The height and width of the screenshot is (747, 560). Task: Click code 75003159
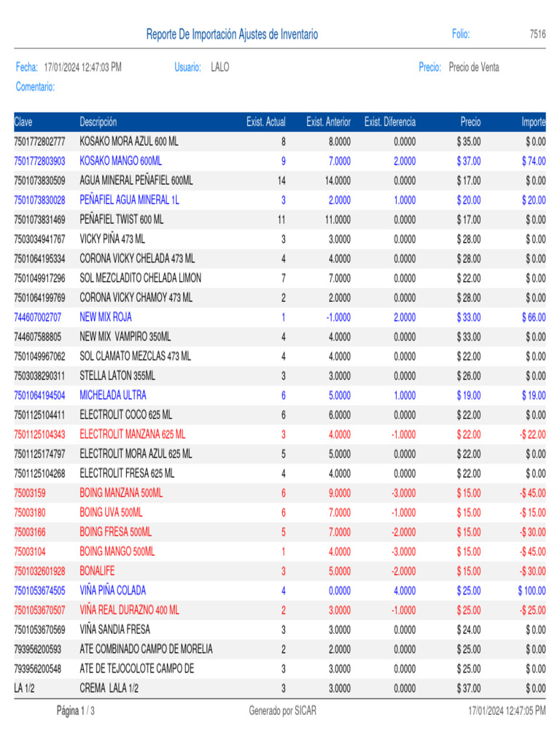pyautogui.click(x=30, y=493)
